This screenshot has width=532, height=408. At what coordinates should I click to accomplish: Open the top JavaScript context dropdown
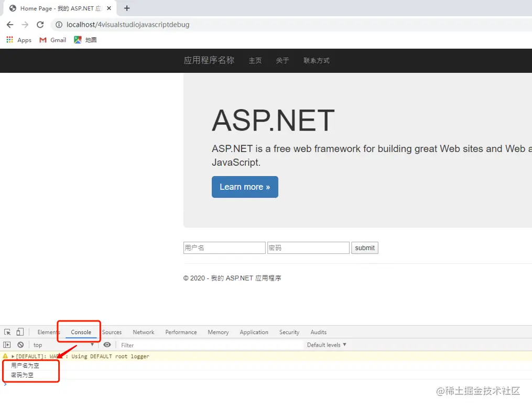tap(63, 345)
